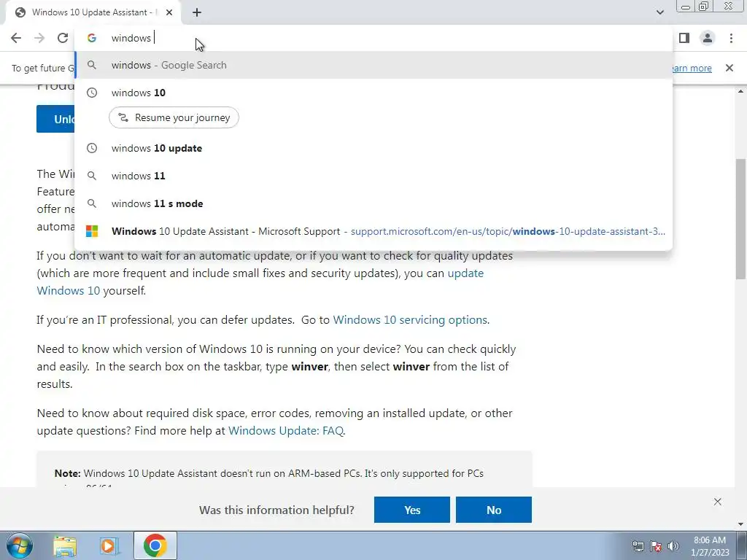Click the clock icon beside 'windows 10 update'
747x560 pixels.
pyautogui.click(x=92, y=148)
